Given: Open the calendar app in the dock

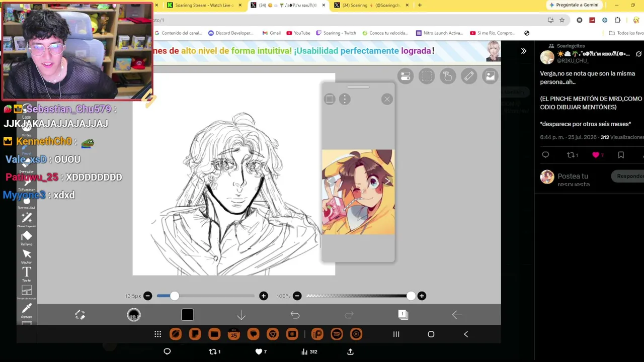Looking at the screenshot, I should click(234, 334).
